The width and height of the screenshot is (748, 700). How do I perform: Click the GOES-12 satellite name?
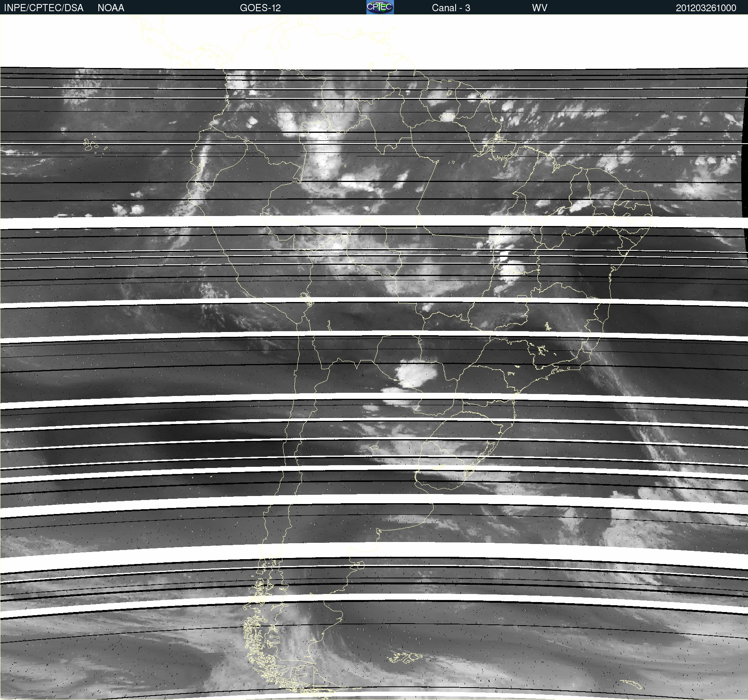tap(260, 8)
